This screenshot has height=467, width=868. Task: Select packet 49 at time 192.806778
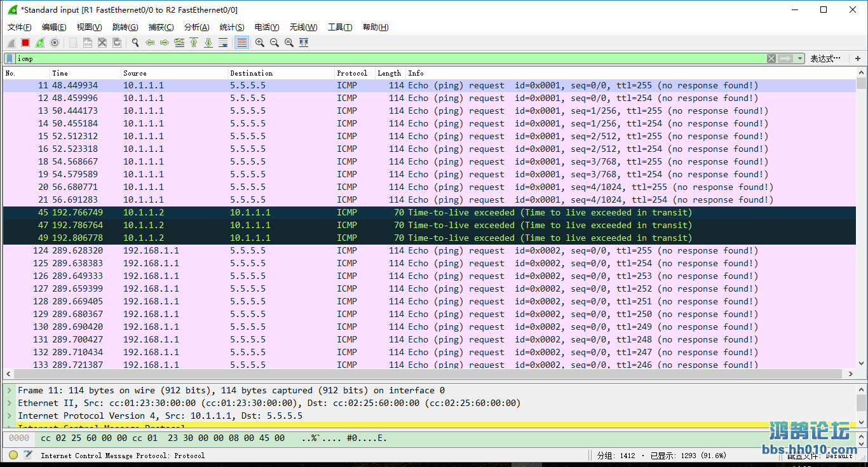click(x=430, y=238)
